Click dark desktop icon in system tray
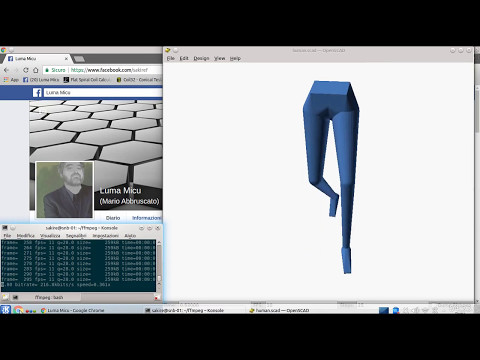The height and width of the screenshot is (360, 480). [384, 310]
